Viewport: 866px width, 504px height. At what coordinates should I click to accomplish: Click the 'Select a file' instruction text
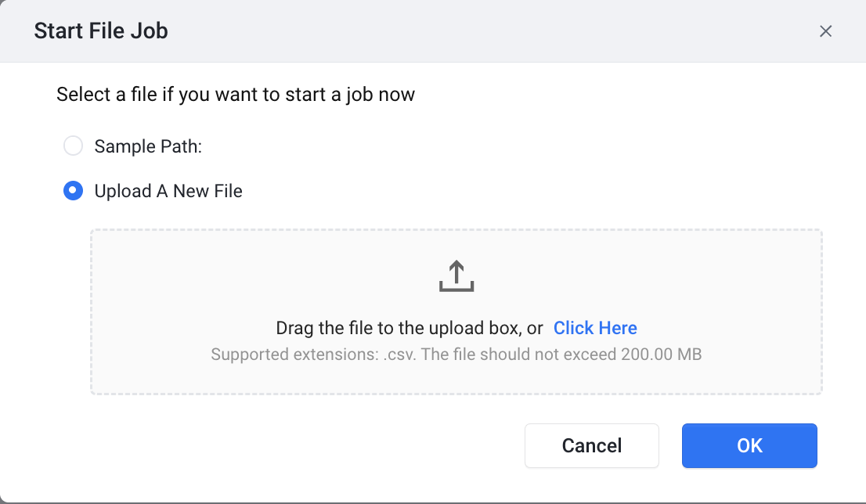pos(236,95)
